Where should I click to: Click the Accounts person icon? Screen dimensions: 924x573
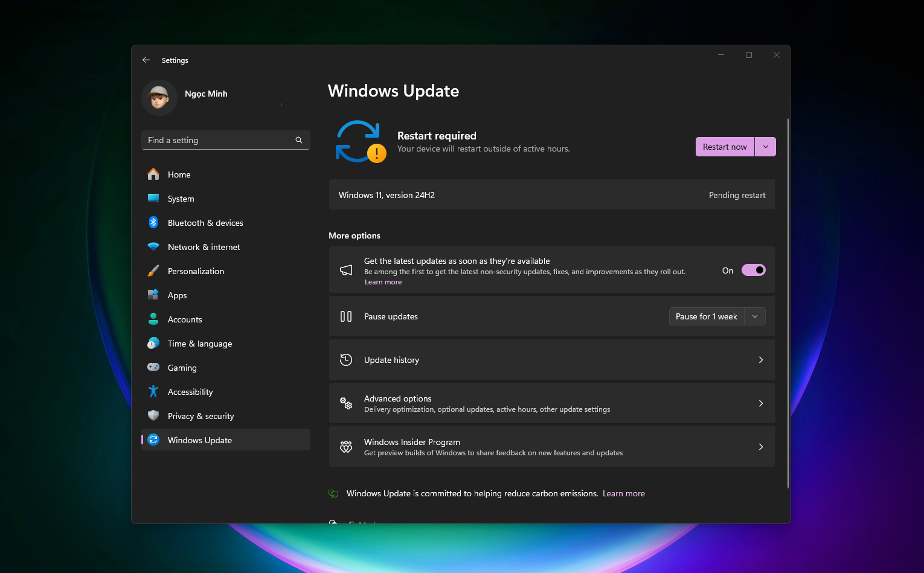153,319
